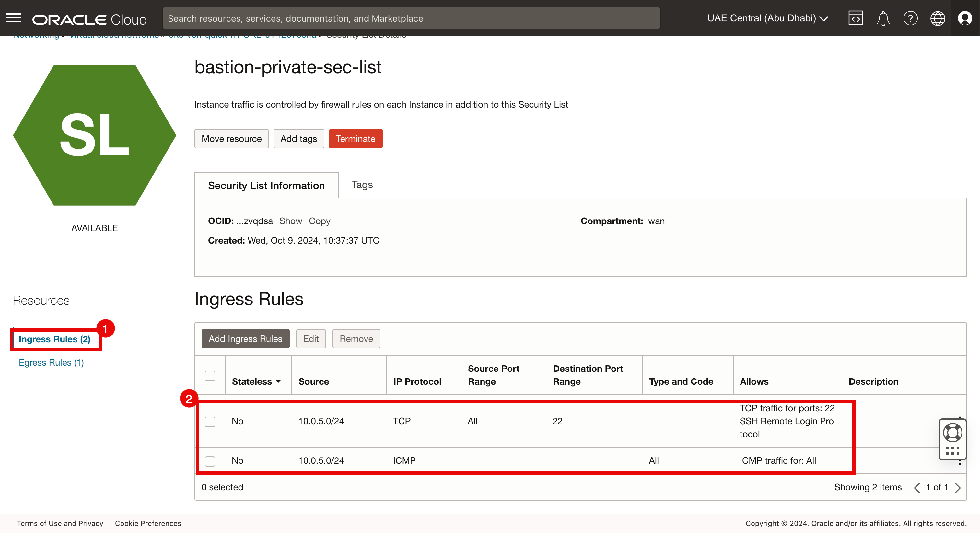Toggle the select-all rules header checkbox

[x=210, y=376]
